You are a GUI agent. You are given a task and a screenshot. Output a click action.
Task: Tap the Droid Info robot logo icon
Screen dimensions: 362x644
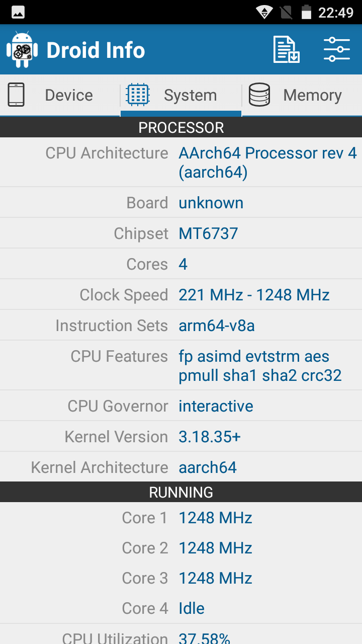22,50
